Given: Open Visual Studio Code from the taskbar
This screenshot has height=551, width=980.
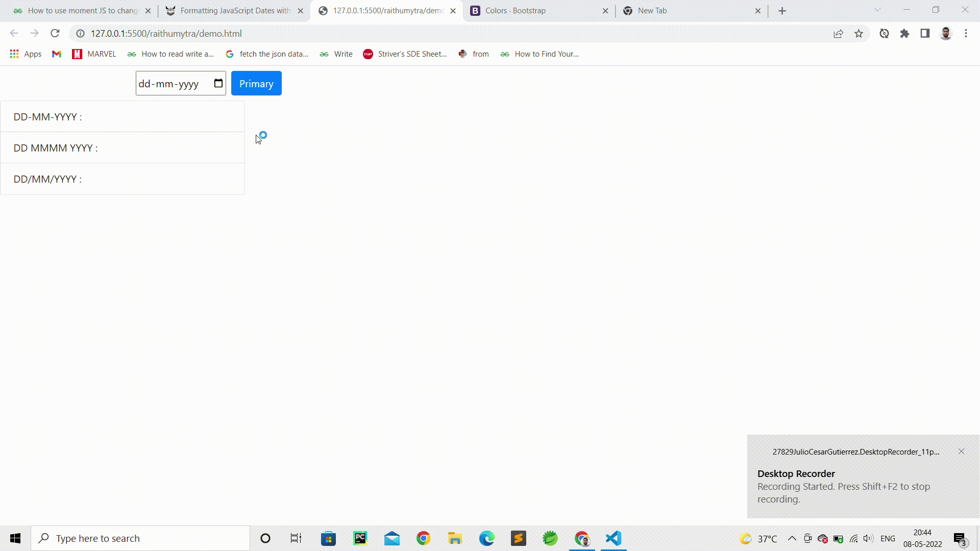Looking at the screenshot, I should 614,538.
